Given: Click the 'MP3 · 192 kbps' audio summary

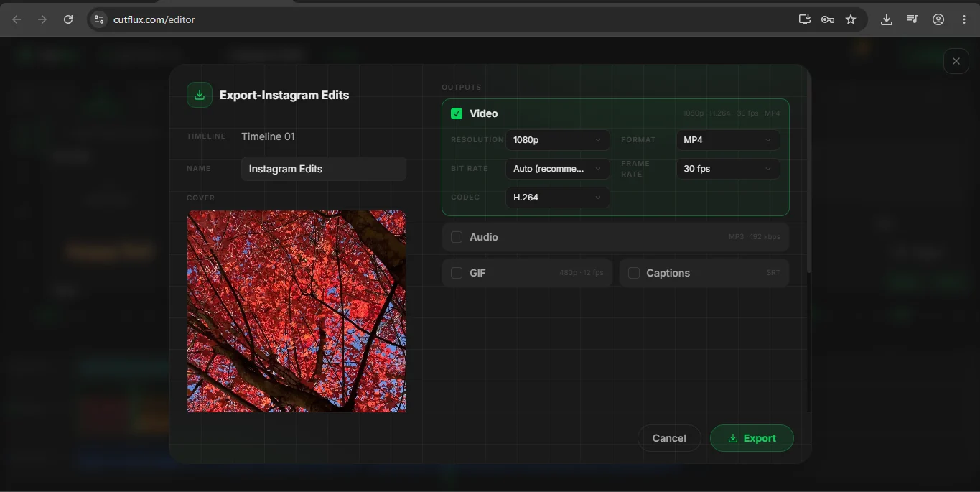Looking at the screenshot, I should click(754, 237).
